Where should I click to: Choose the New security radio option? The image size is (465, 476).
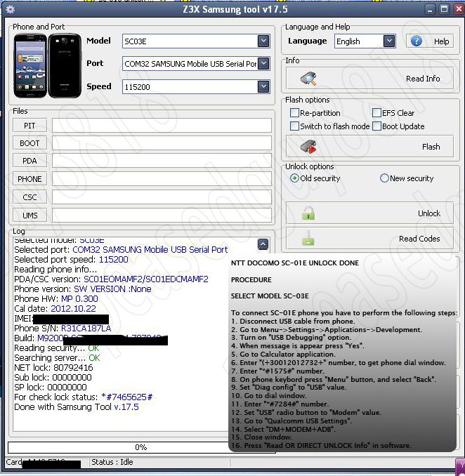384,178
